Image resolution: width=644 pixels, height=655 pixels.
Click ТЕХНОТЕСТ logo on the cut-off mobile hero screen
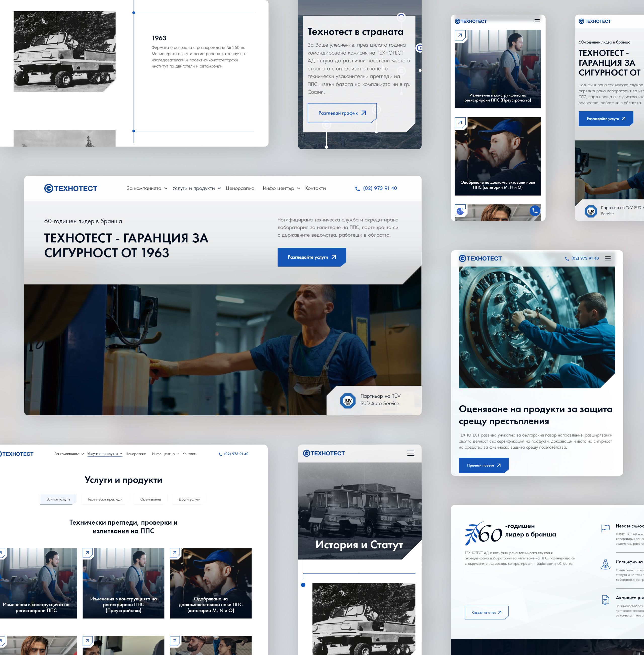tap(595, 21)
